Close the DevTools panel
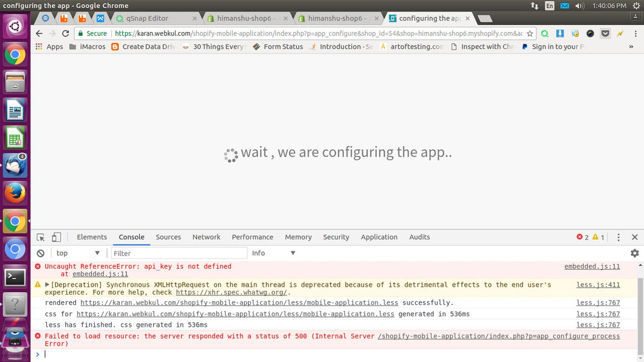644x362 pixels. (x=634, y=237)
